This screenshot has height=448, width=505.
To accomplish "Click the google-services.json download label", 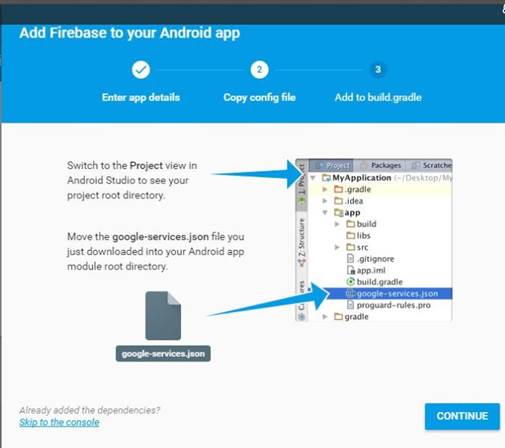I will click(x=163, y=354).
